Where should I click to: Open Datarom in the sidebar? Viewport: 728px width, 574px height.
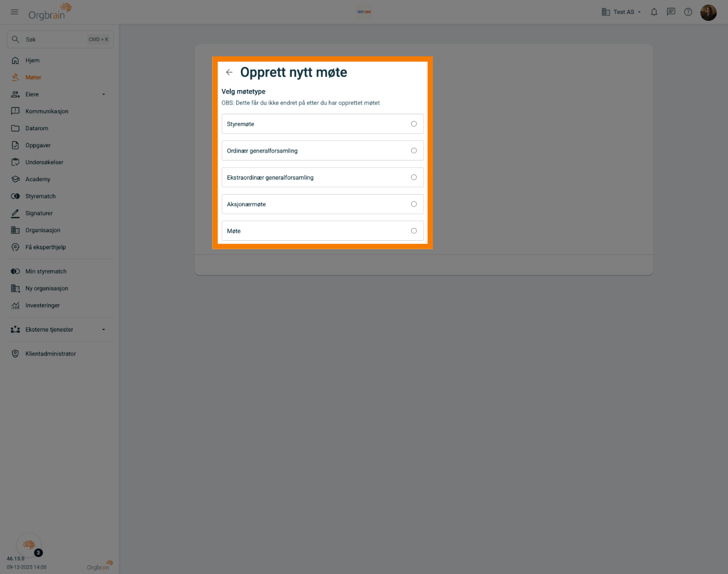coord(60,129)
